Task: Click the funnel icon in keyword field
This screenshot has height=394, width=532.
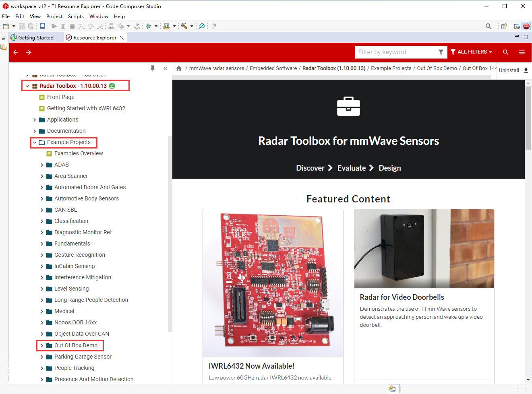Action: tap(441, 52)
